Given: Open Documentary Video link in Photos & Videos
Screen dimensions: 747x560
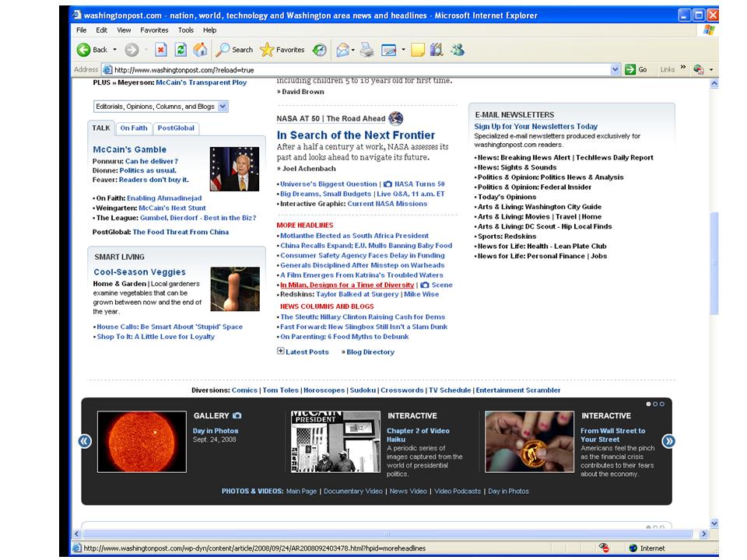Looking at the screenshot, I should [x=353, y=491].
